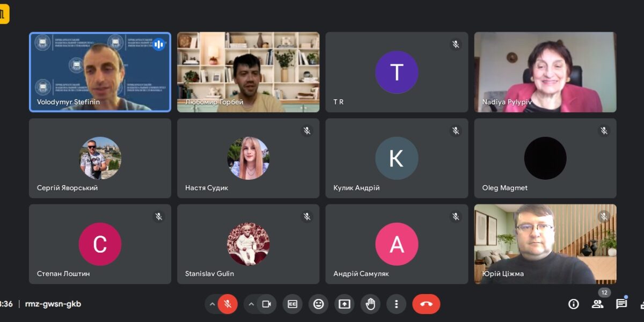This screenshot has width=644, height=322.
Task: Toggle the camera button
Action: point(266,304)
